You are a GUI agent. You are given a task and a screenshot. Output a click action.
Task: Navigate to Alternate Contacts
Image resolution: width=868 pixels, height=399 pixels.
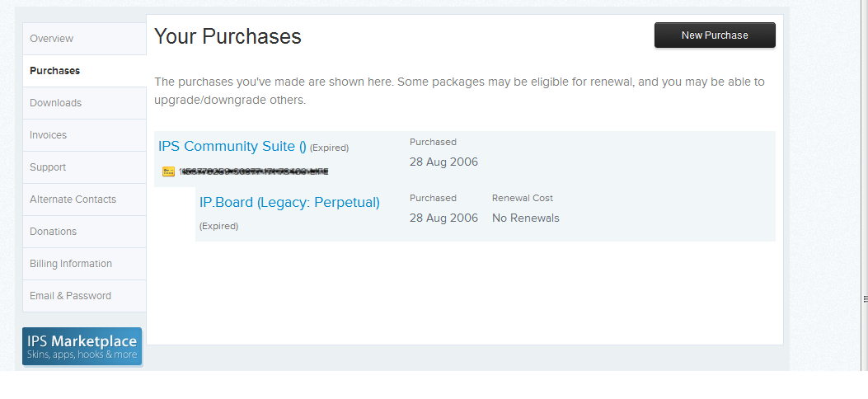tap(73, 199)
